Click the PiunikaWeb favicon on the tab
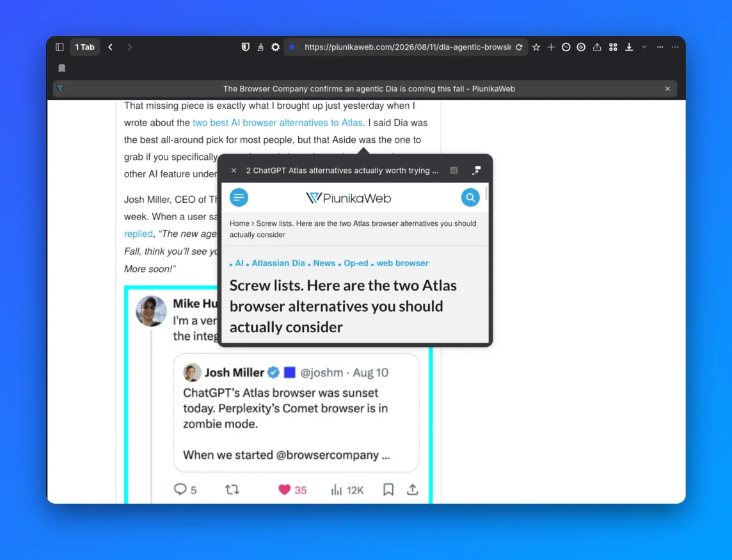 (60, 88)
